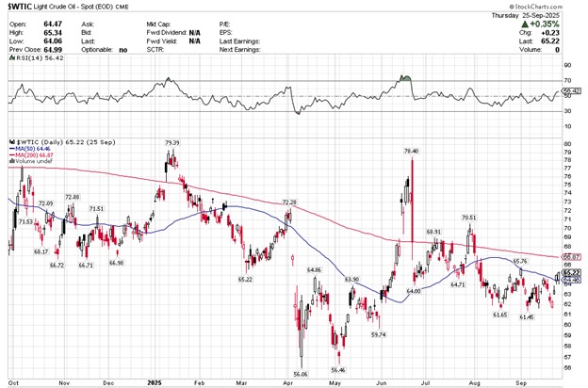Image resolution: width=588 pixels, height=388 pixels.
Task: Click the $WTIC ticker symbol heading
Action: (x=20, y=7)
